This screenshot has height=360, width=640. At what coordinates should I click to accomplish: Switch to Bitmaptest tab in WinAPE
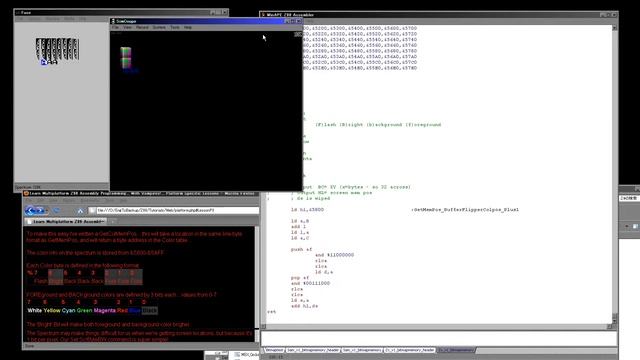(274, 350)
